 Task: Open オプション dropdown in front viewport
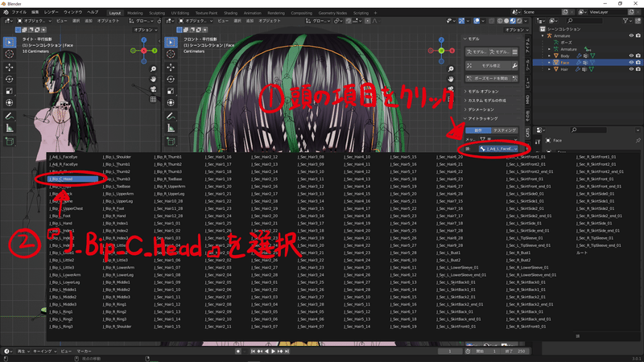pos(517,30)
